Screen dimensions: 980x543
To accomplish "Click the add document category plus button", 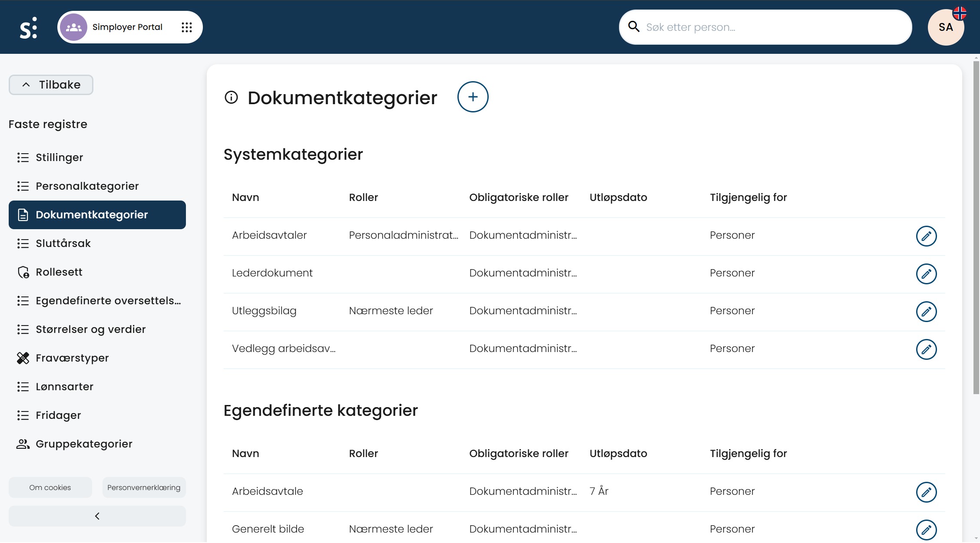I will 473,97.
